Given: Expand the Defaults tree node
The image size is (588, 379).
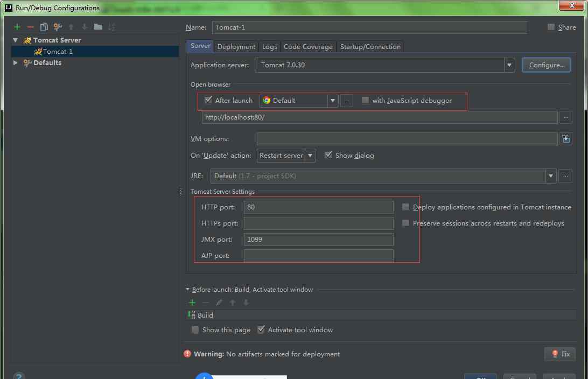Looking at the screenshot, I should click(x=16, y=62).
